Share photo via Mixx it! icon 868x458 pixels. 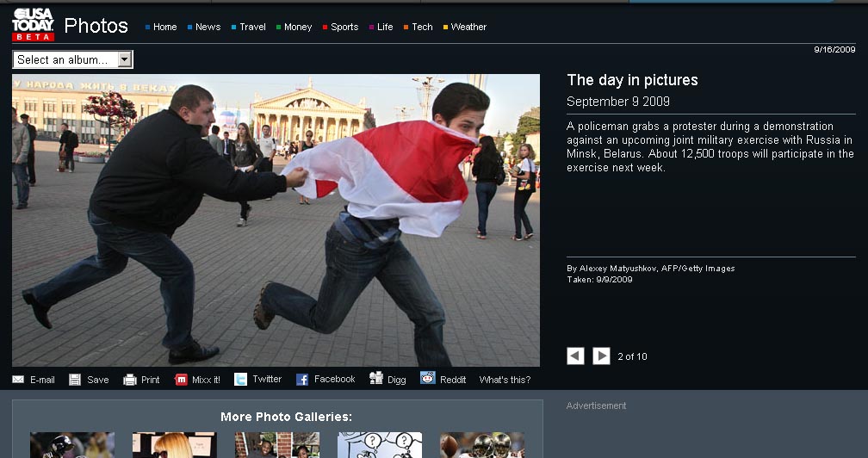point(181,380)
